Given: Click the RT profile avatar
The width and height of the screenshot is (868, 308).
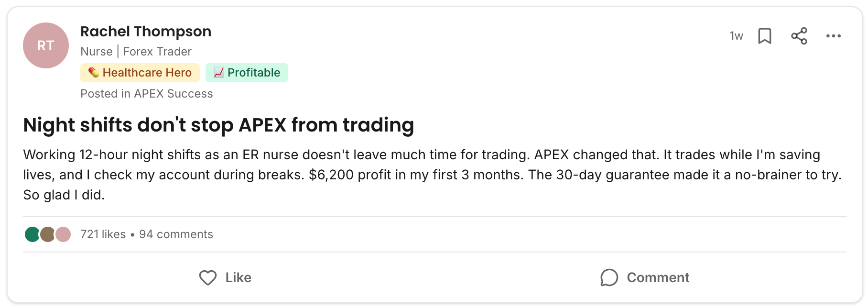Looking at the screenshot, I should 46,45.
